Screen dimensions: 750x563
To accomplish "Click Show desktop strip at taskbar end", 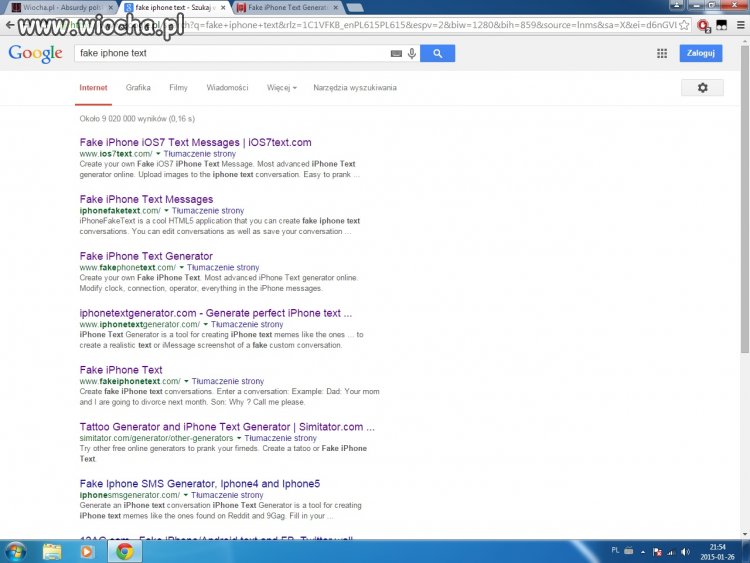I will (746, 552).
